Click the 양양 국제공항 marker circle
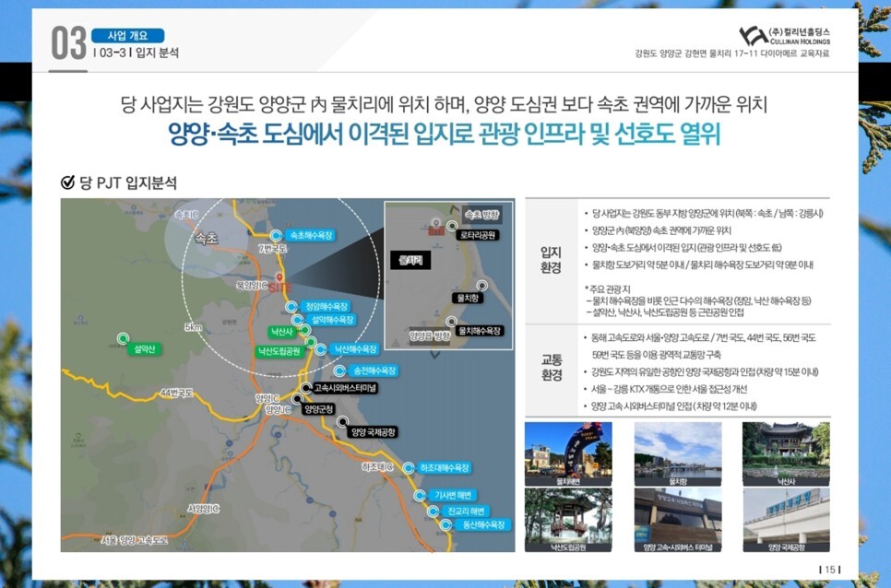Screen dimensions: 891x588 pyautogui.click(x=342, y=421)
